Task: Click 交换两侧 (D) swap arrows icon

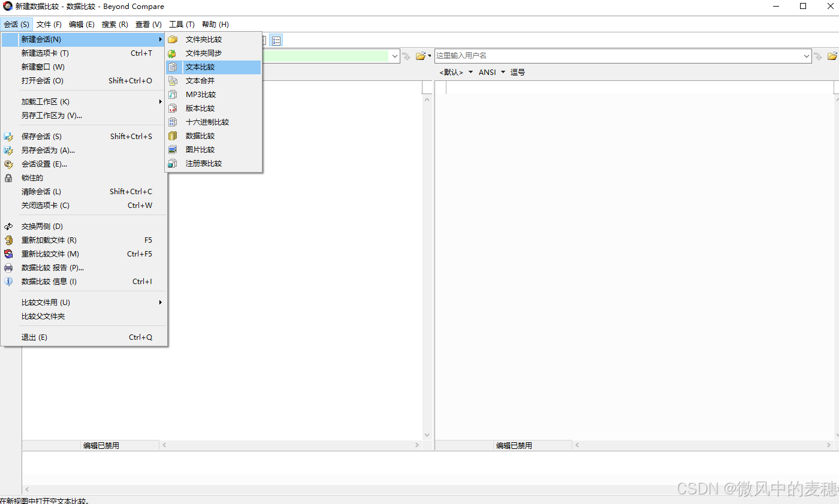Action: tap(8, 227)
